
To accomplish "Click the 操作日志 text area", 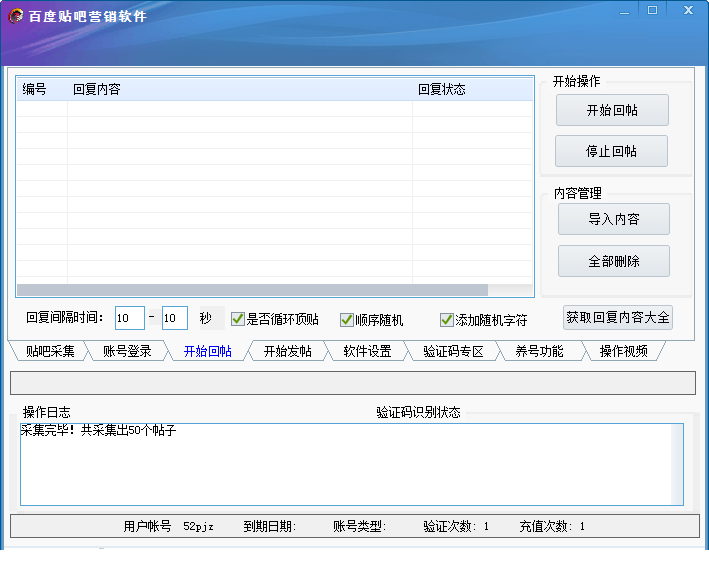I will tap(352, 464).
